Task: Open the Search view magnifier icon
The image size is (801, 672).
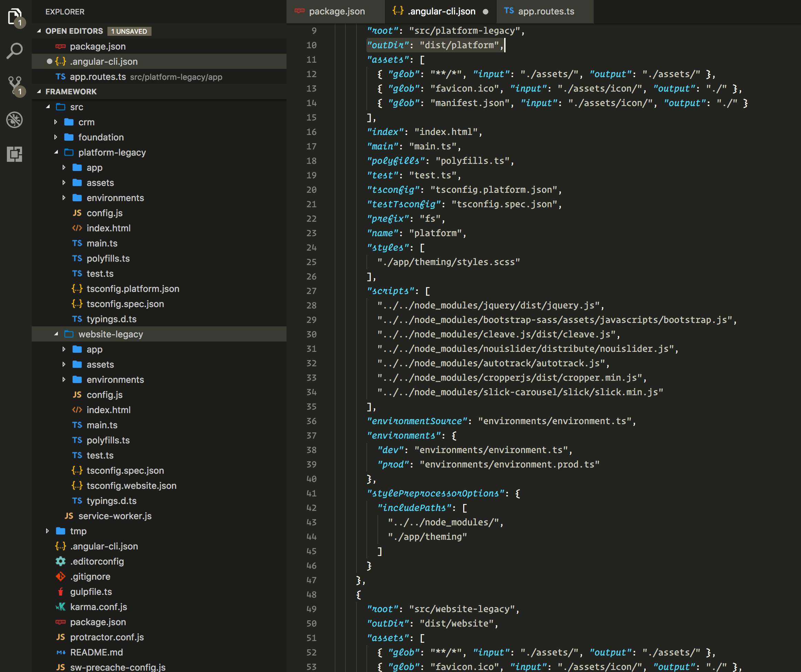Action: (x=14, y=50)
